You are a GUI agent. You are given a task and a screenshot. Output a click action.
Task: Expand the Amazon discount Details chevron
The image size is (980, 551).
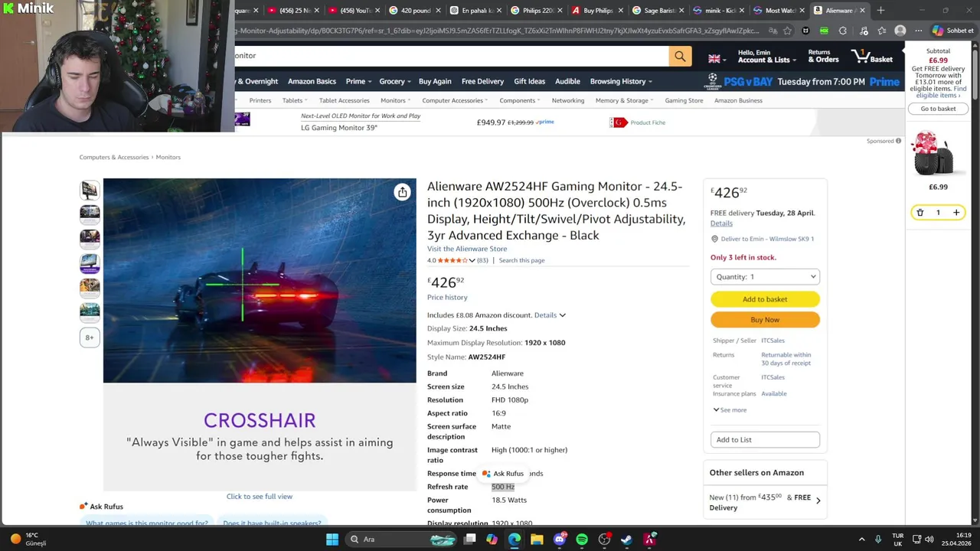562,315
